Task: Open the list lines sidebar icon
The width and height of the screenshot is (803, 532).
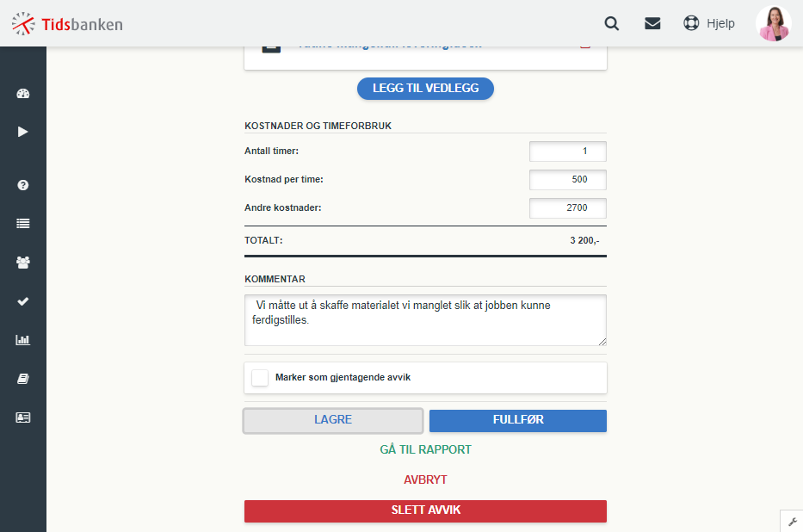Action: tap(23, 224)
